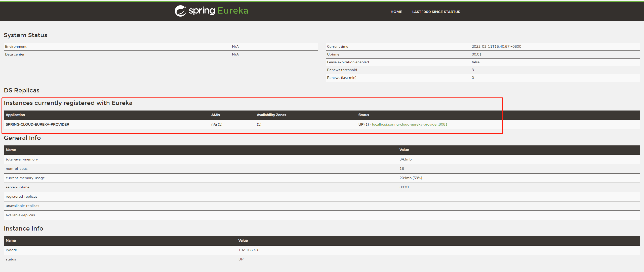The image size is (644, 272).
Task: Select the Renews threshold value 3
Action: coord(473,70)
